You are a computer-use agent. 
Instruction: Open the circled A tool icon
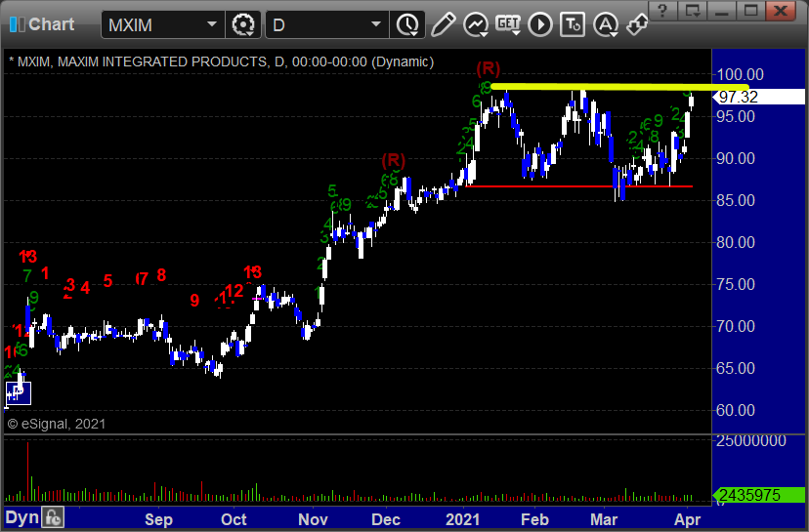606,24
